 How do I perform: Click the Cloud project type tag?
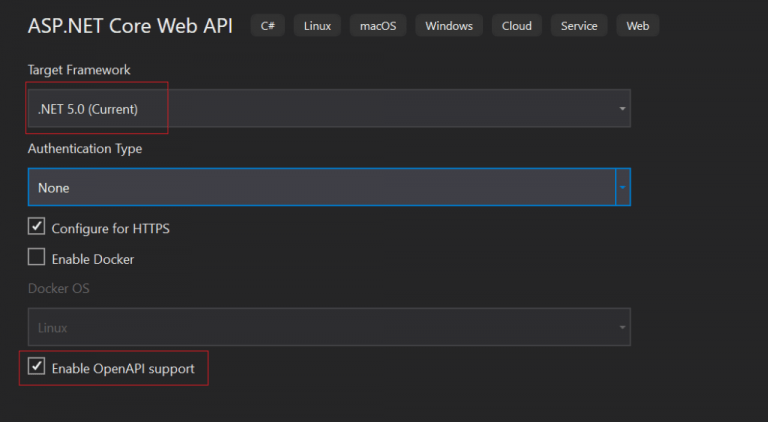517,26
